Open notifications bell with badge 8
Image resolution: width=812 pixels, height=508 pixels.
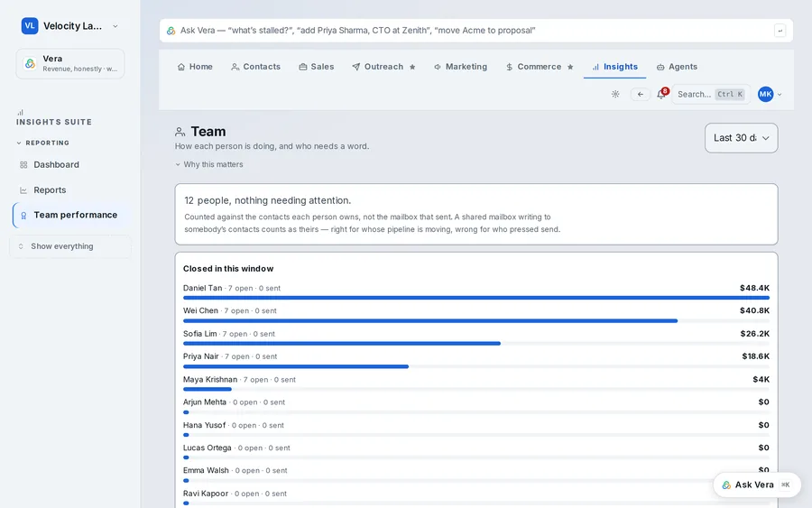tap(661, 94)
